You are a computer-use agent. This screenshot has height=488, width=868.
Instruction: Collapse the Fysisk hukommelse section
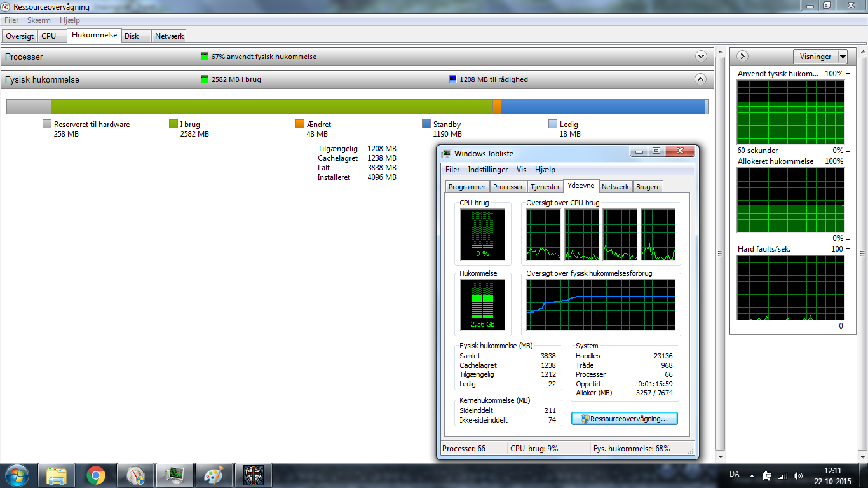coord(700,79)
